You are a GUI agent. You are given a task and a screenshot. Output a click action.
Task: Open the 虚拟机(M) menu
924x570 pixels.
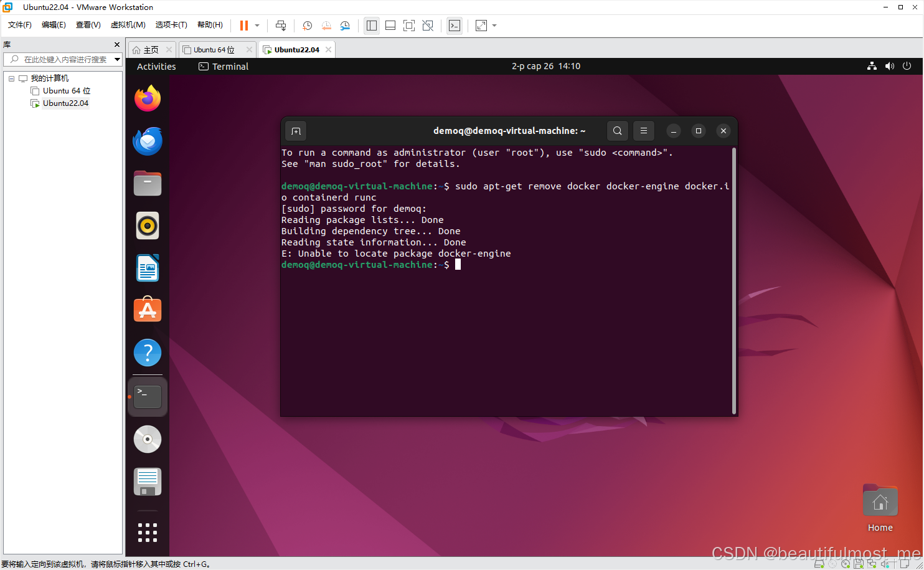click(128, 25)
